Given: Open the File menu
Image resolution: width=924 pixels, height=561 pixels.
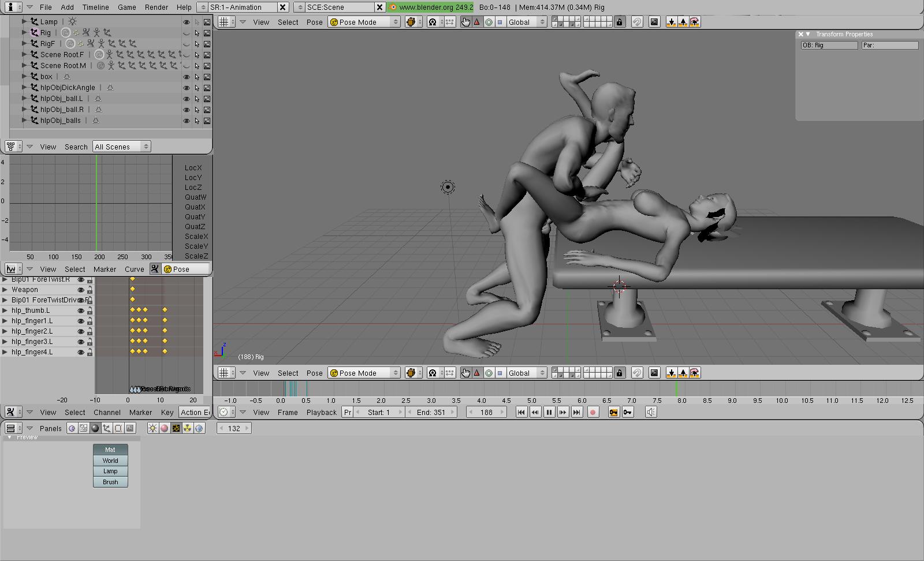Looking at the screenshot, I should [46, 7].
